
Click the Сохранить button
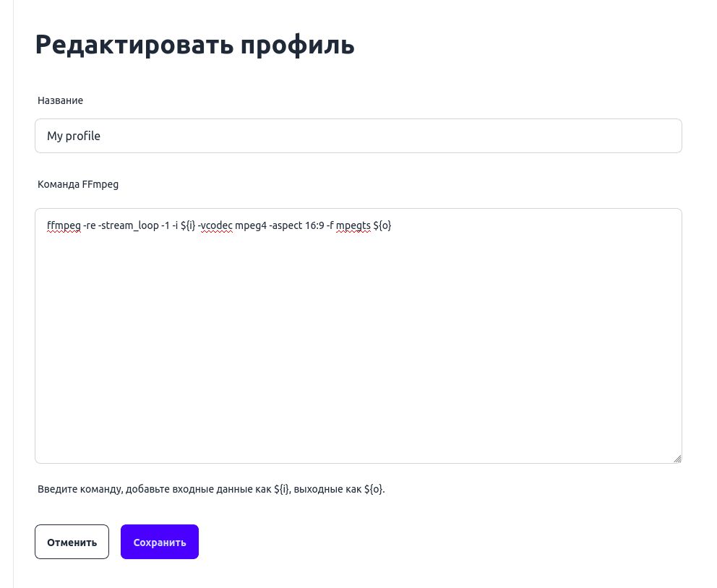tap(159, 542)
